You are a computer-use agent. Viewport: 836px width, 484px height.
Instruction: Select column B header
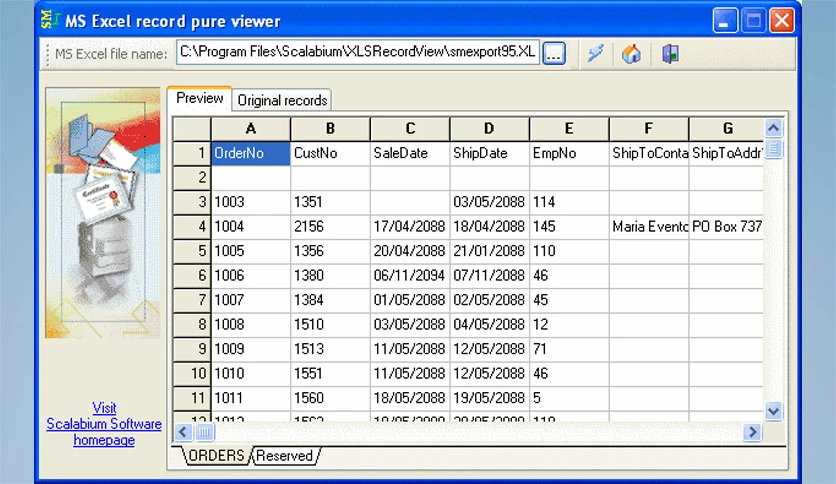pos(330,128)
